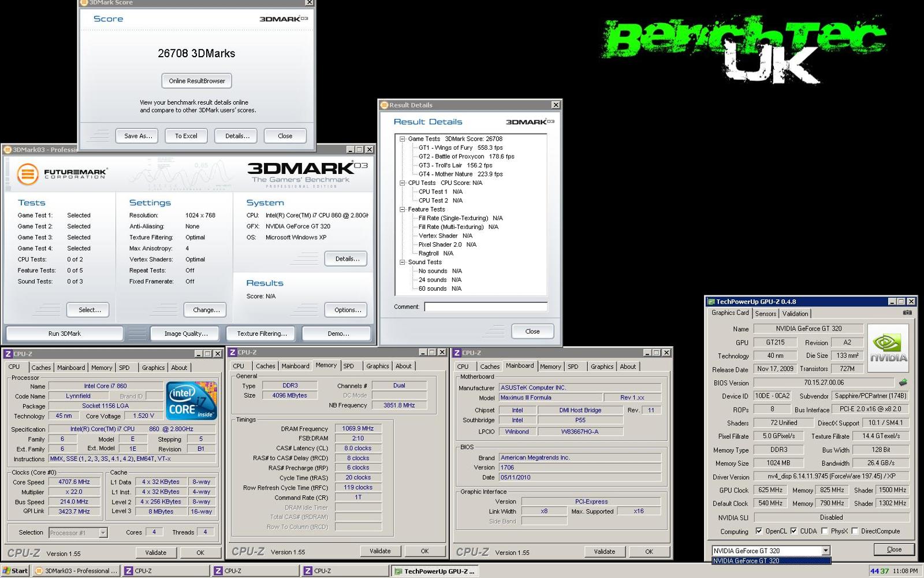The height and width of the screenshot is (578, 924).
Task: Click the Texture Filtering button
Action: tap(262, 334)
